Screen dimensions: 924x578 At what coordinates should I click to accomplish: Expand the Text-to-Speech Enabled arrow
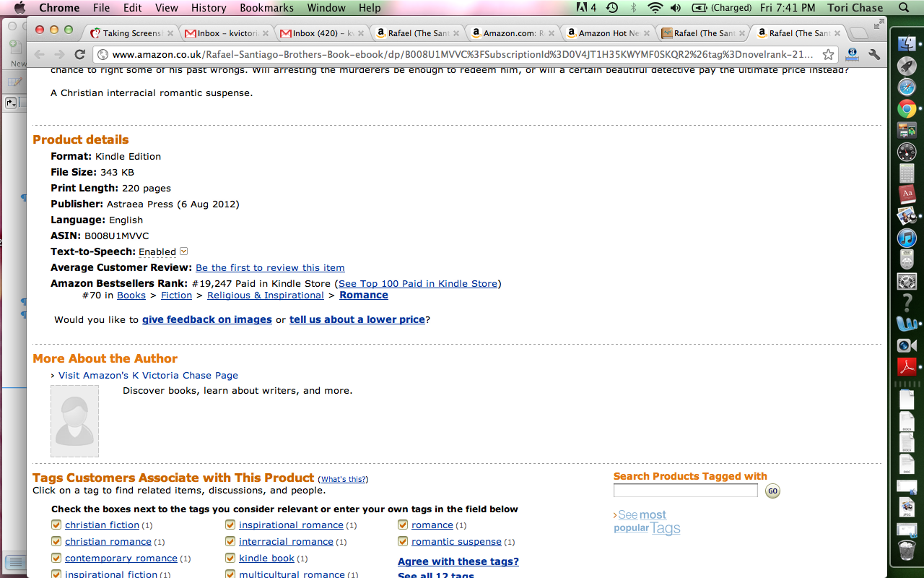[183, 251]
